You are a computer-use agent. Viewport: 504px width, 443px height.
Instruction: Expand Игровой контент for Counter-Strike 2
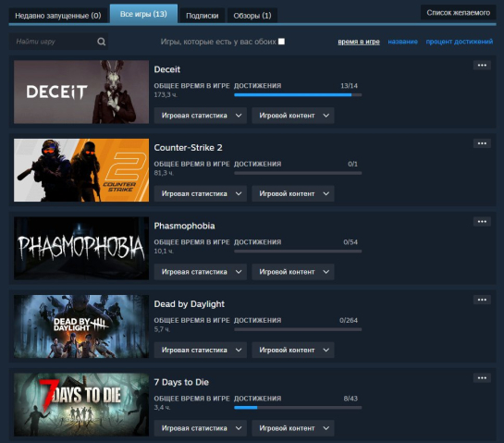(x=293, y=193)
